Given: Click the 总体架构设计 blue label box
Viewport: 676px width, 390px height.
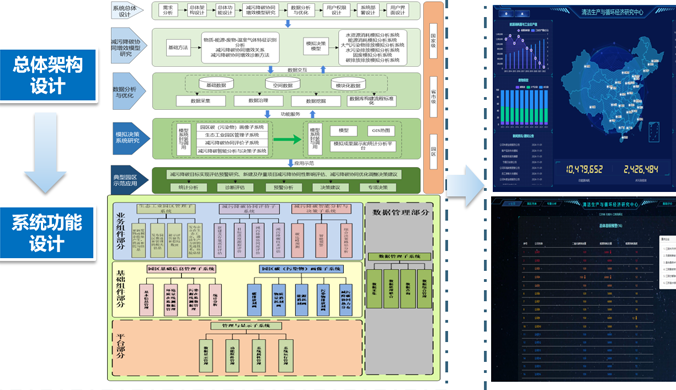Looking at the screenshot, I should [48, 75].
